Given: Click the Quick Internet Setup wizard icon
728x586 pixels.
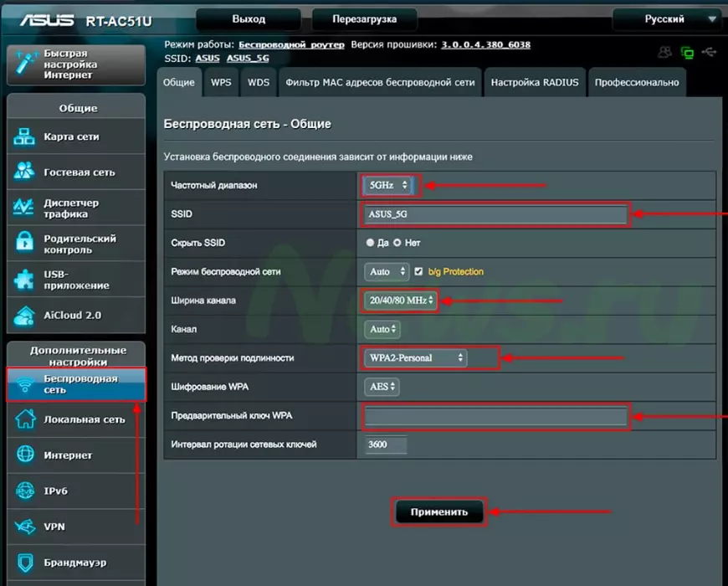Looking at the screenshot, I should point(25,64).
